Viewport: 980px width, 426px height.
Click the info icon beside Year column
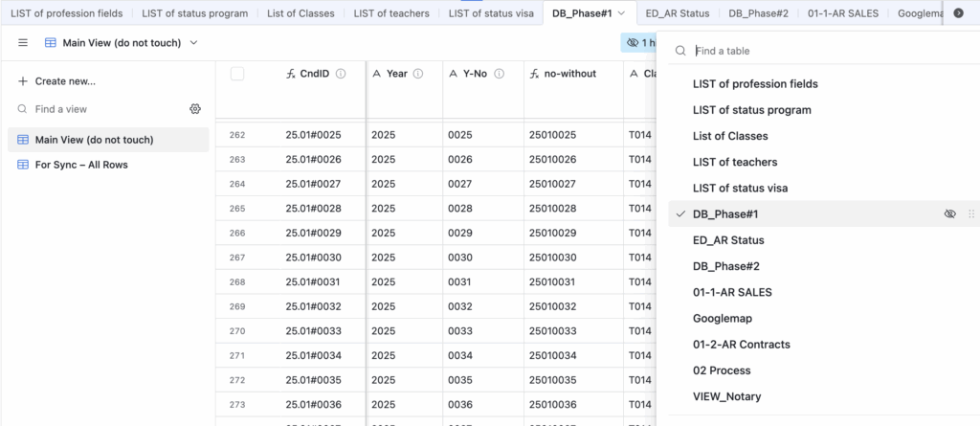418,74
